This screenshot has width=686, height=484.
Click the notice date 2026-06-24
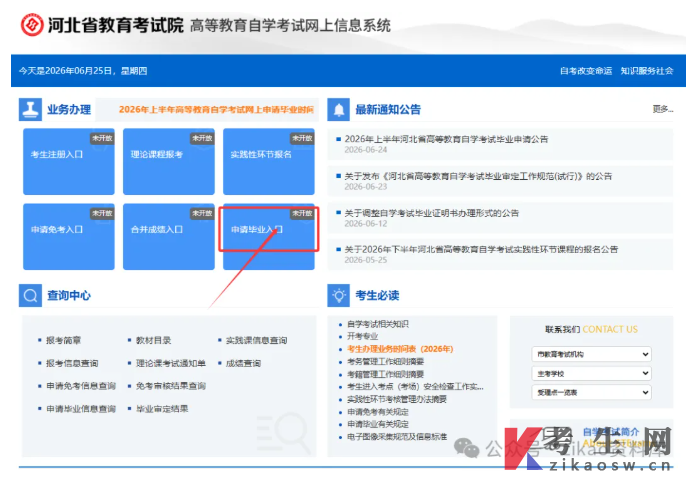pyautogui.click(x=366, y=150)
